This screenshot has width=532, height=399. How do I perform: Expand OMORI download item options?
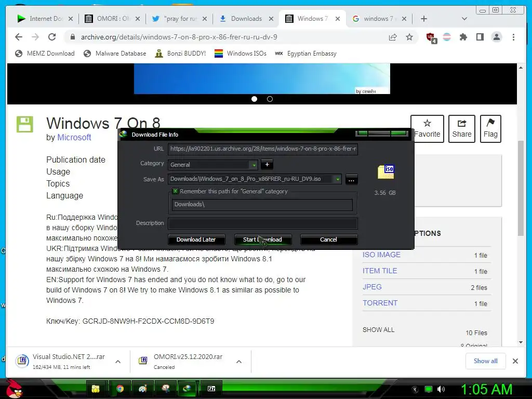pyautogui.click(x=239, y=362)
